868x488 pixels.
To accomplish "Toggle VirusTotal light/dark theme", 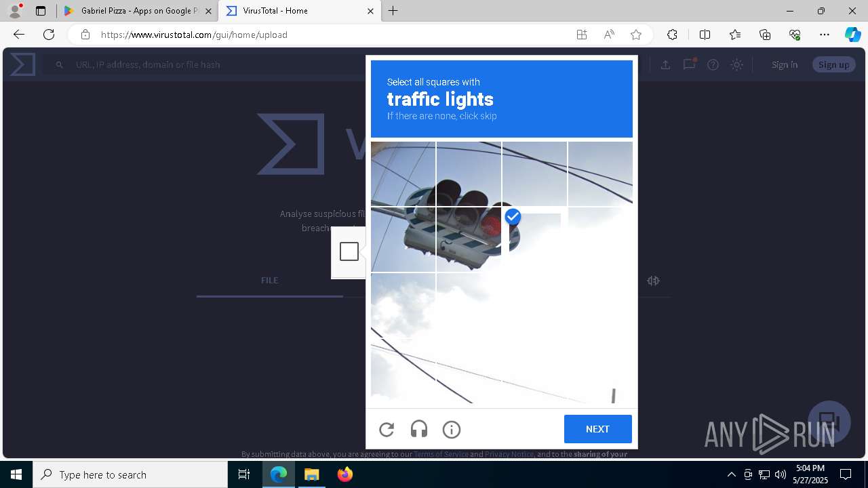I will [737, 64].
